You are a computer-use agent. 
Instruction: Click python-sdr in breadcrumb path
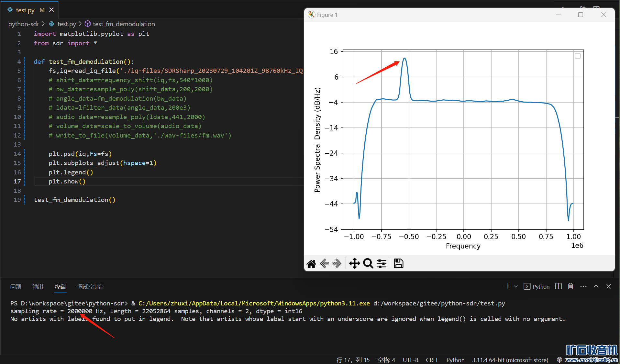click(x=24, y=24)
